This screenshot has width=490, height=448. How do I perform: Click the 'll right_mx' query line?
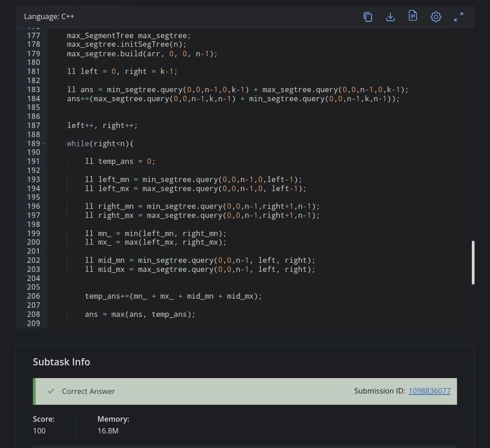(202, 215)
